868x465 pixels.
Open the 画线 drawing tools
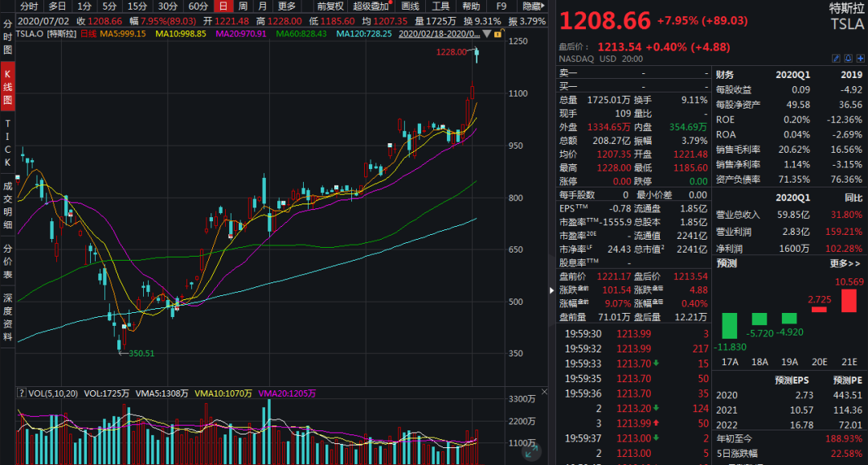point(410,6)
